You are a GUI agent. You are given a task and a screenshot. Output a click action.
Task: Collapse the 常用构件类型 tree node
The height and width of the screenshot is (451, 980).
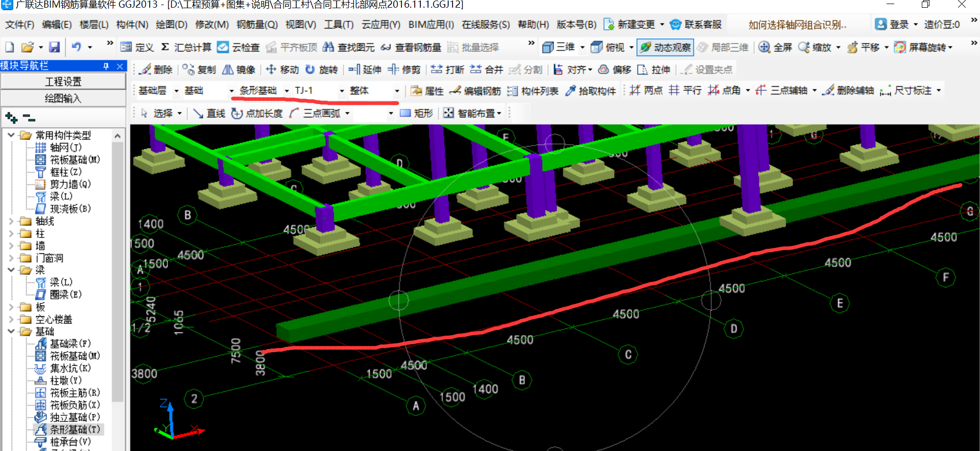(11, 135)
